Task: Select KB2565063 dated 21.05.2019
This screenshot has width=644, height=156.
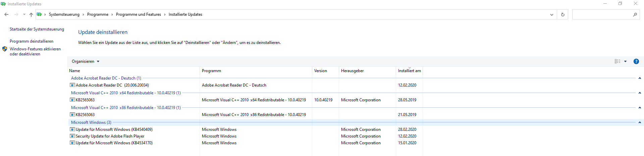Action: tap(85, 115)
